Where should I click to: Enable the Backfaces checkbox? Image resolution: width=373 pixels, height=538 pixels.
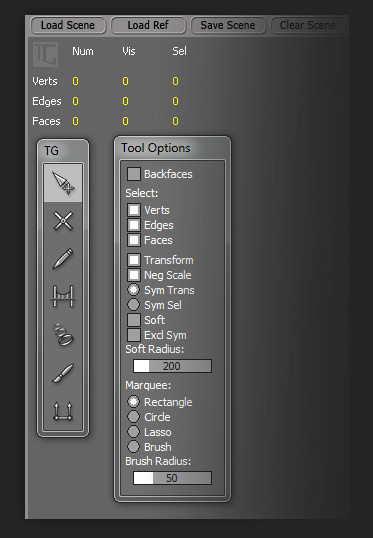click(x=134, y=174)
